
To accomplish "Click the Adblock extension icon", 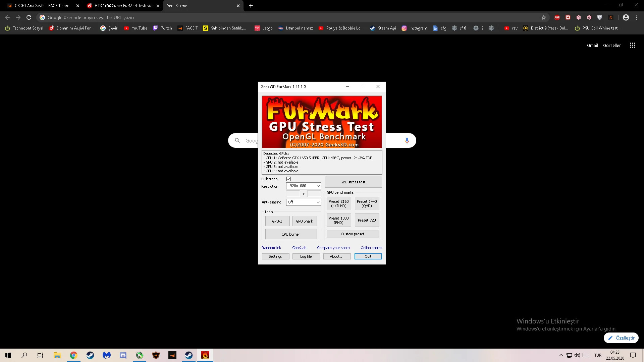I will tap(557, 17).
